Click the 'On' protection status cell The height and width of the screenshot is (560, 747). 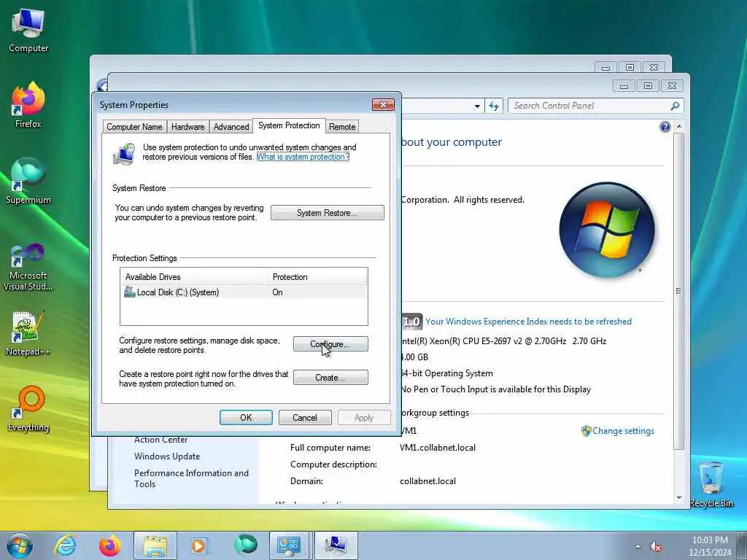point(277,292)
